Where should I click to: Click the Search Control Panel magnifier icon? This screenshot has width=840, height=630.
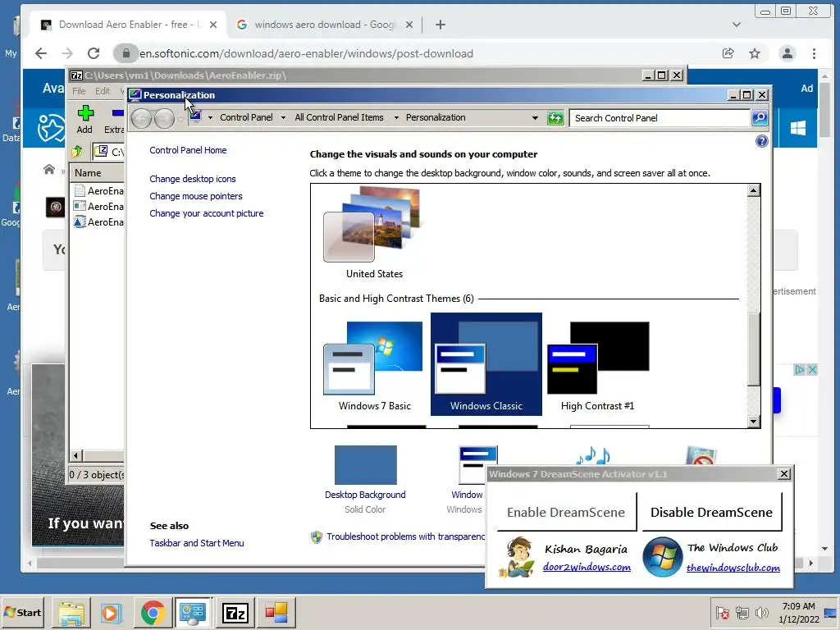[x=760, y=118]
